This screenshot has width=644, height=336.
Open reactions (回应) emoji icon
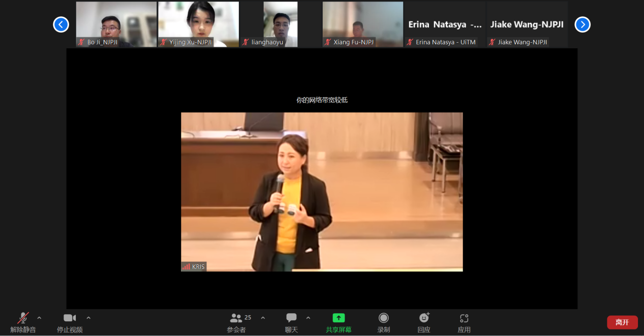[424, 318]
